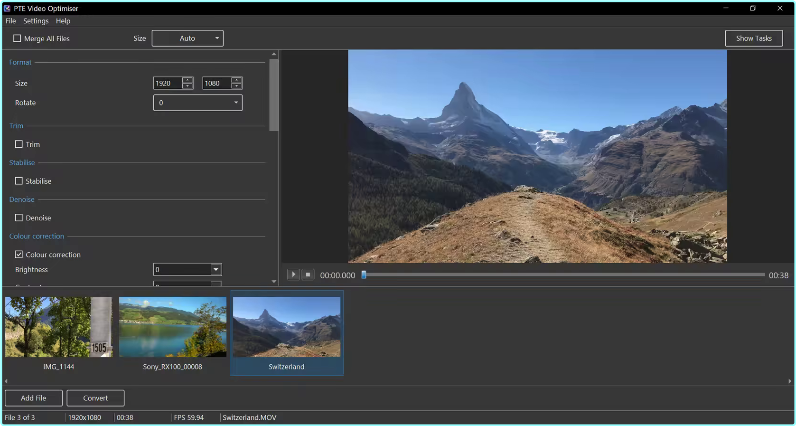Click Switzerland.MOV in the status bar
796x426 pixels.
[x=247, y=417]
